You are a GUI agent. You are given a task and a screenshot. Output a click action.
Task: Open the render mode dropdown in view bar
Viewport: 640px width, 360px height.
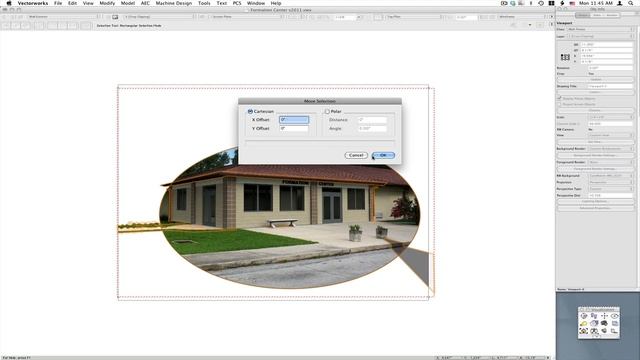[x=523, y=17]
